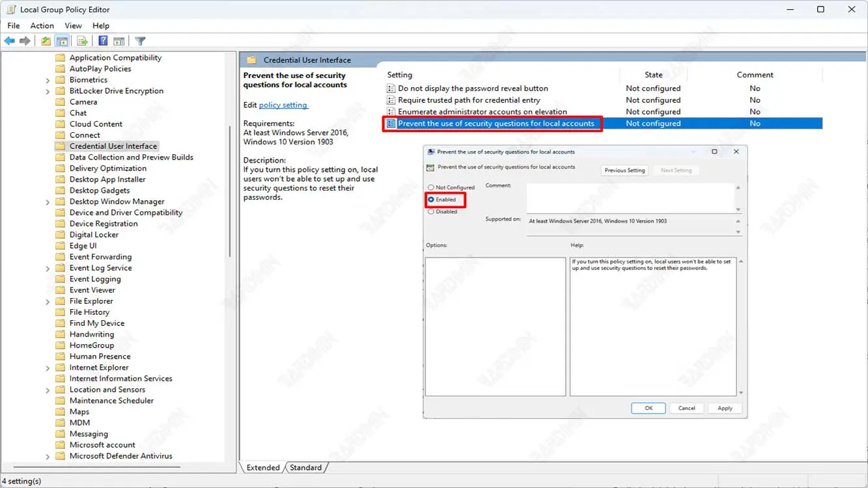Select 'Require trusted path for credential entry' row text
The image size is (868, 488).
point(469,100)
